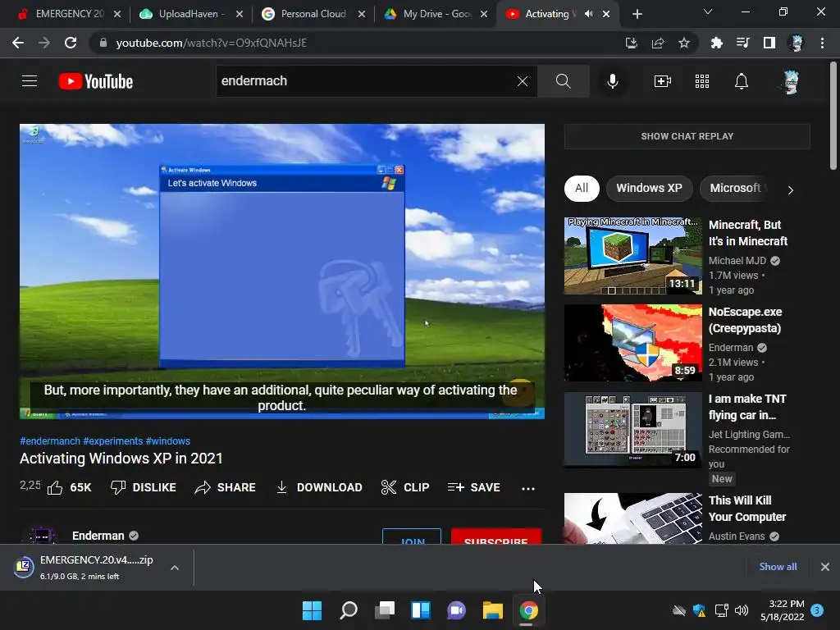Toggle the Chrome side panel icon

pyautogui.click(x=769, y=43)
